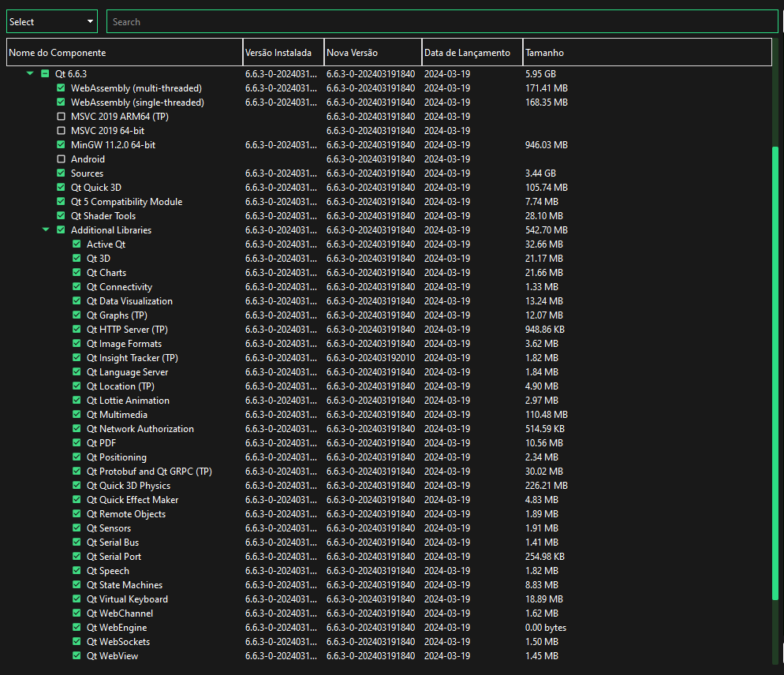Uncheck WebAssembly (multi-threaded) checkbox
The width and height of the screenshot is (784, 675).
(61, 88)
